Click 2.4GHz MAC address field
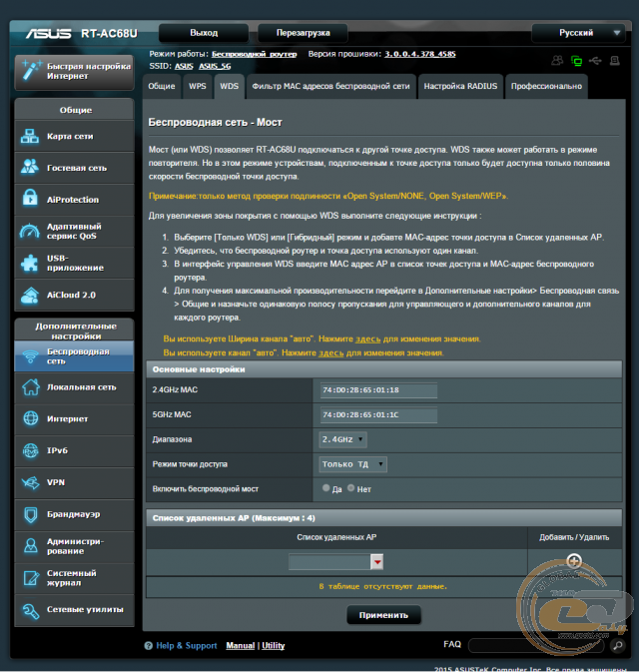 (378, 390)
